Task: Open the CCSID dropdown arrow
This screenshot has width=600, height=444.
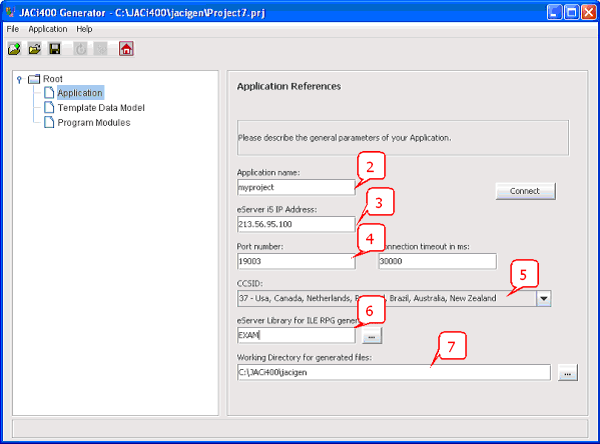Action: click(x=543, y=298)
